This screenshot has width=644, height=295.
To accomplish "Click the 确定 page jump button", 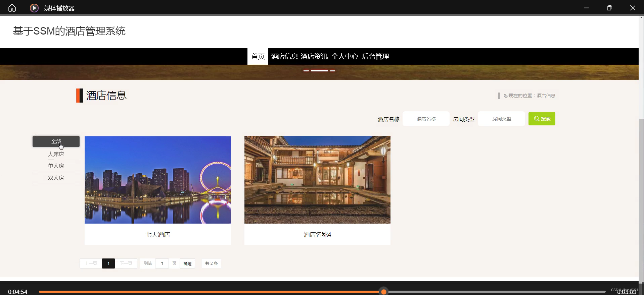I will pos(187,263).
